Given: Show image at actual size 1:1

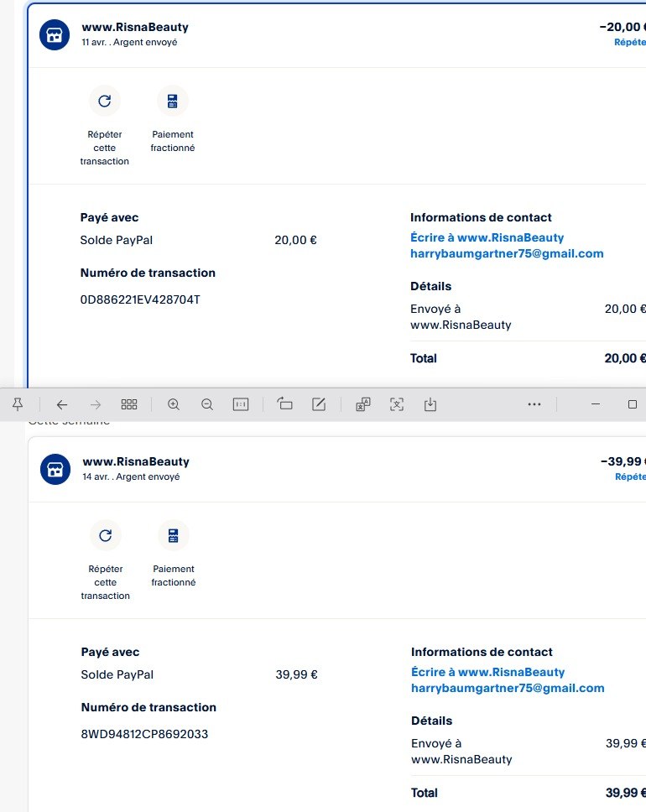Looking at the screenshot, I should point(241,404).
